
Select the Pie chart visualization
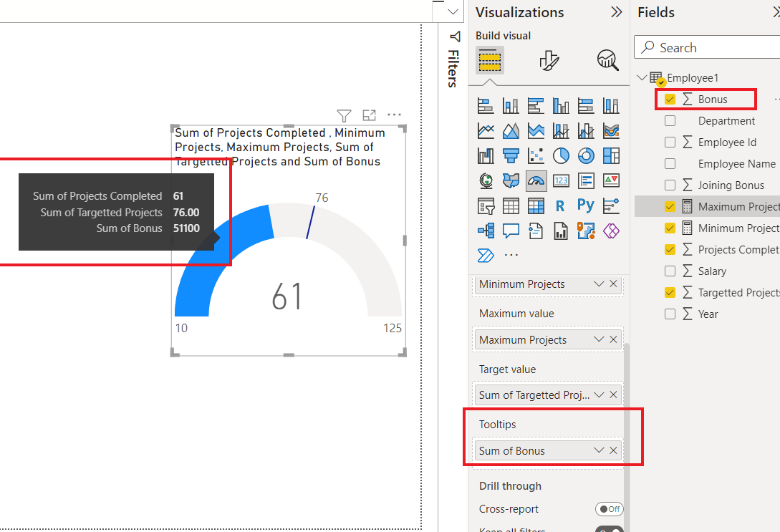tap(561, 155)
